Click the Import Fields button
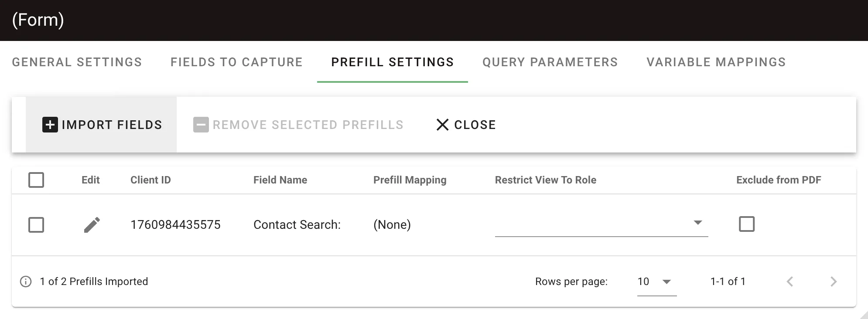The height and width of the screenshot is (319, 868). pyautogui.click(x=102, y=125)
